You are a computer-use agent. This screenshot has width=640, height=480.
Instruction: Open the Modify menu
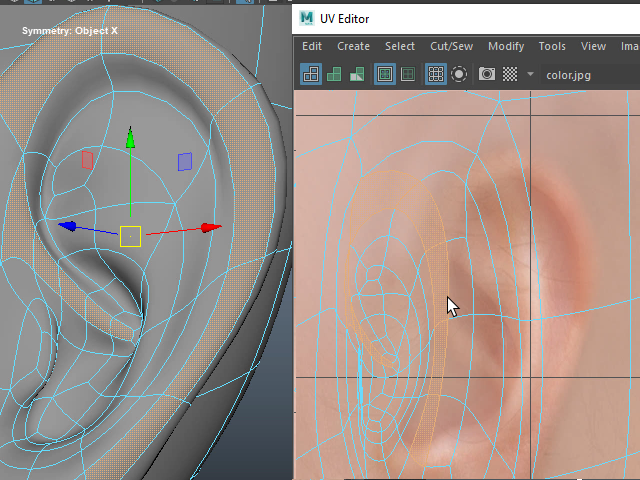click(506, 46)
